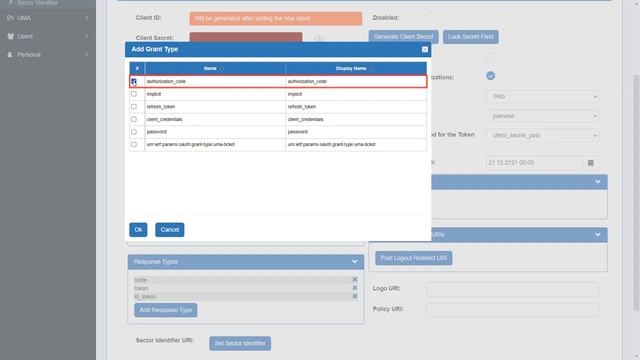Select 'client_credentials' in the Display Name column
This screenshot has width=640, height=360.
pos(305,120)
